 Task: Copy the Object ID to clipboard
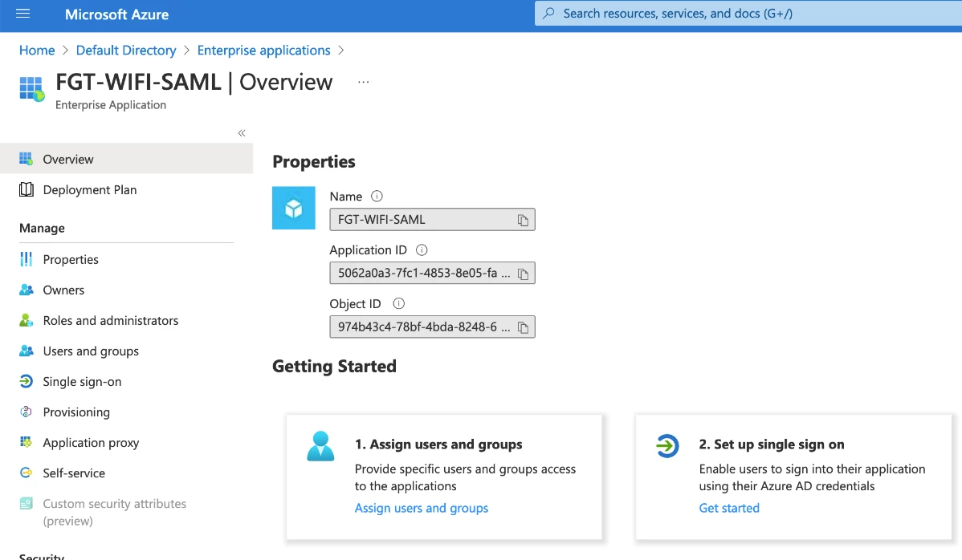point(523,327)
